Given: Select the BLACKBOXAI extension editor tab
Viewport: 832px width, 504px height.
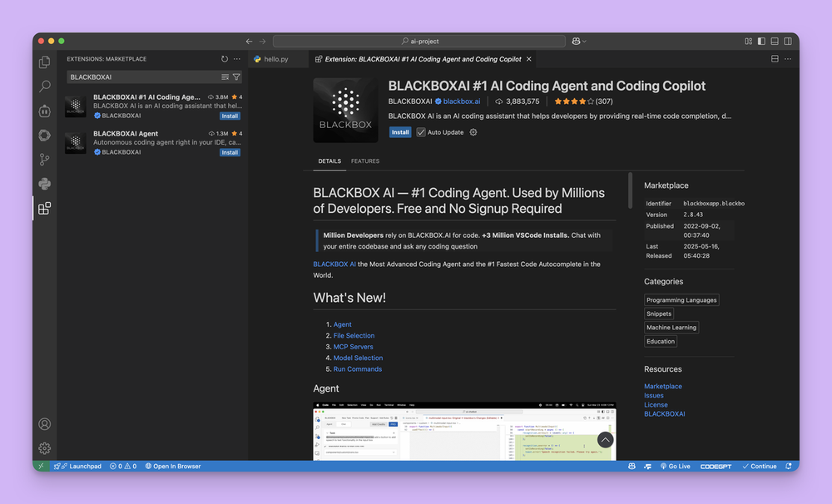Looking at the screenshot, I should click(x=422, y=59).
